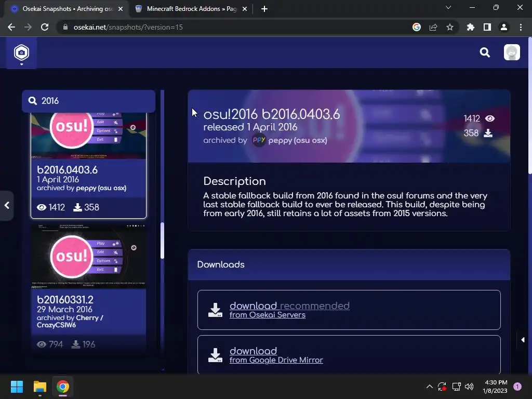Screen dimensions: 532x399
Task: Switch to the Minecraft Bedrock Addons tab
Action: [x=191, y=9]
